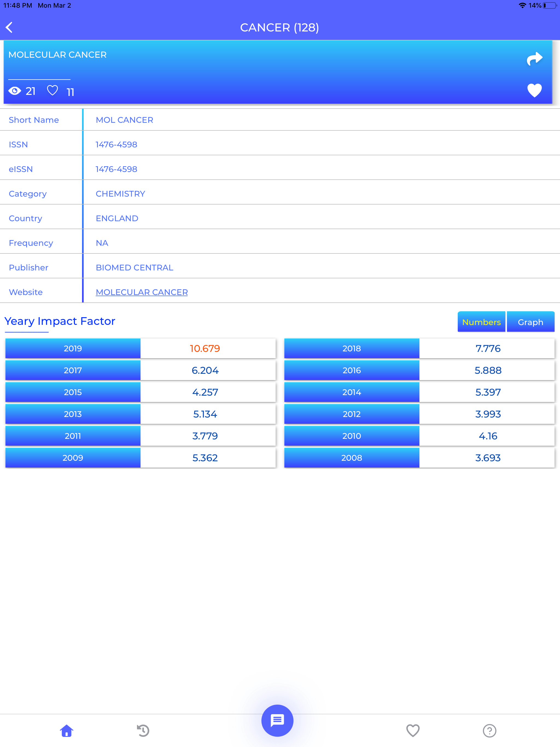Viewport: 560px width, 747px height.
Task: Open favorites heart in bottom bar
Action: point(413,730)
